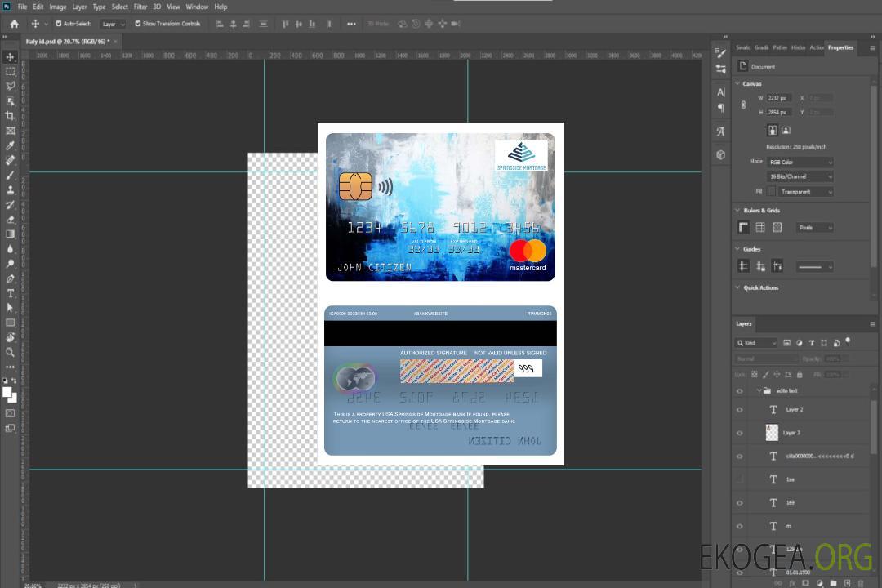
Task: Open the Transparent fill dropdown
Action: coord(805,192)
